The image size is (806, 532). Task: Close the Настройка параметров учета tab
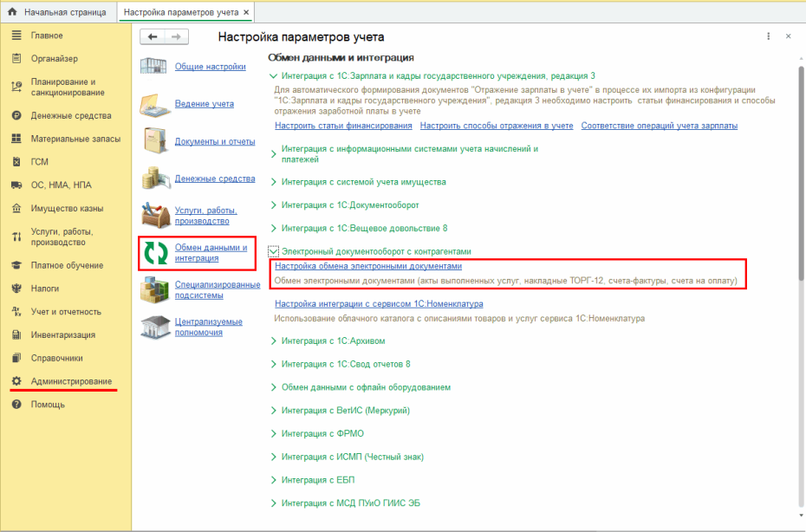[246, 12]
